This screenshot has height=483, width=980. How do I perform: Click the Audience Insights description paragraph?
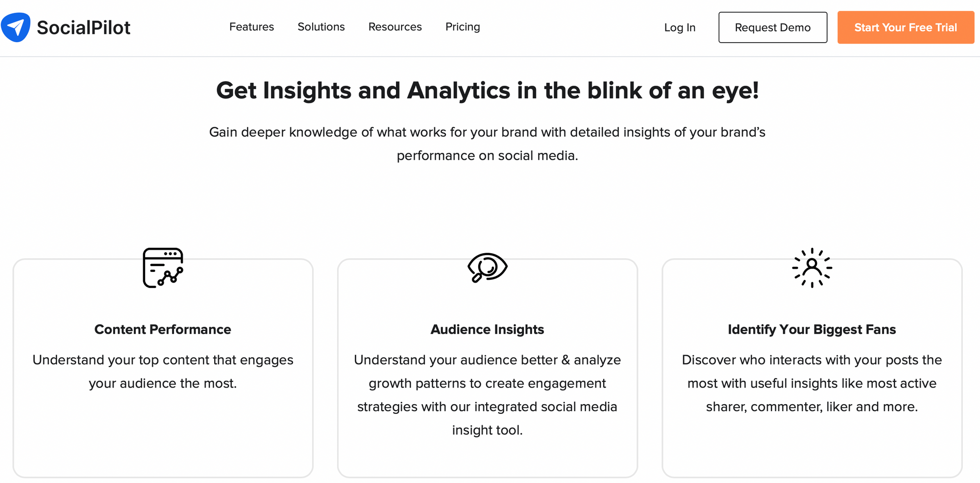click(x=488, y=395)
